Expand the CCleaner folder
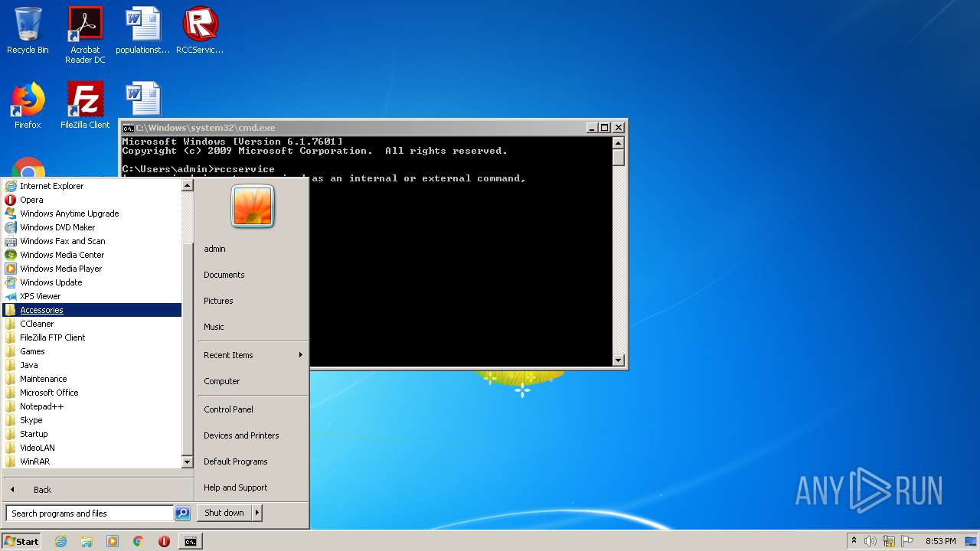The image size is (980, 551). (92, 324)
